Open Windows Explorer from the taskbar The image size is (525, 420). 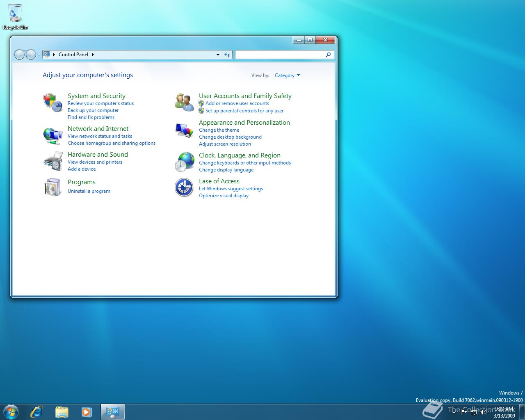pos(62,411)
